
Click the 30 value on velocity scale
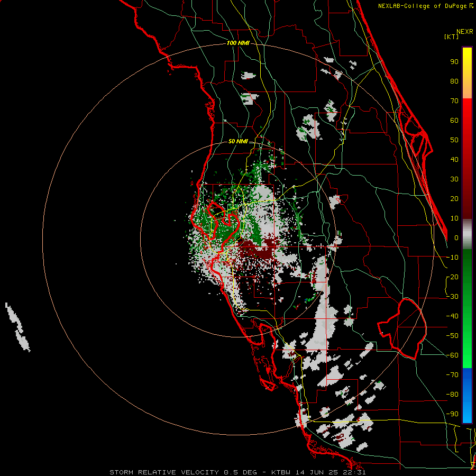[454, 179]
